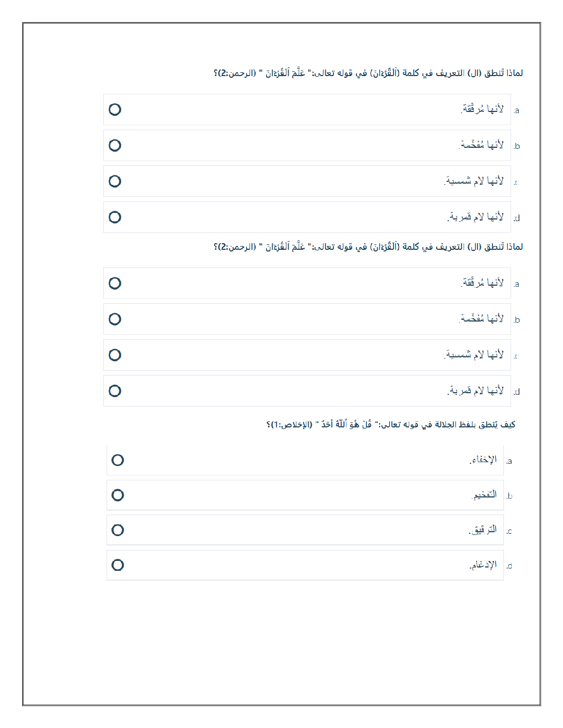563x728 pixels.
Task: Click the answer text 'الإخفاء'
Action: coord(484,460)
